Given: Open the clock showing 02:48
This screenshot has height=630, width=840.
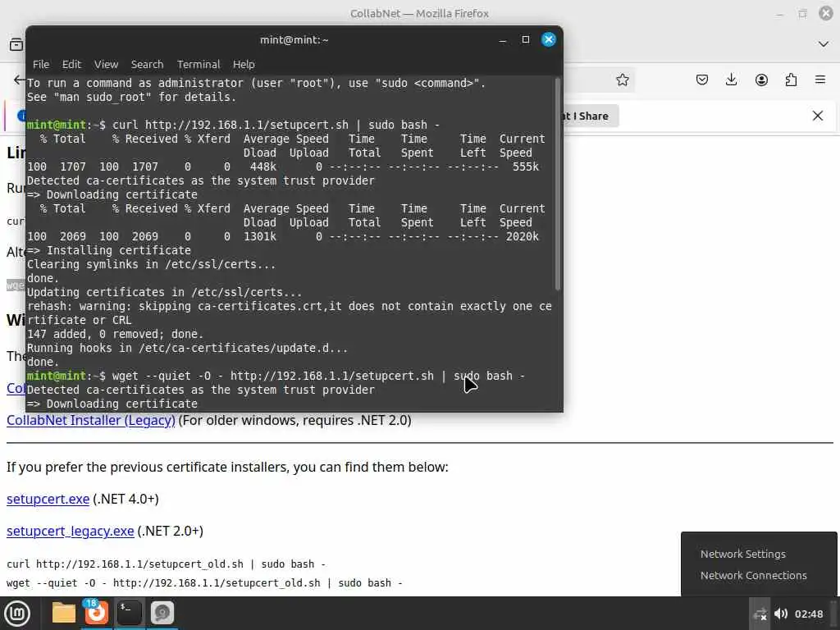Looking at the screenshot, I should [x=808, y=614].
